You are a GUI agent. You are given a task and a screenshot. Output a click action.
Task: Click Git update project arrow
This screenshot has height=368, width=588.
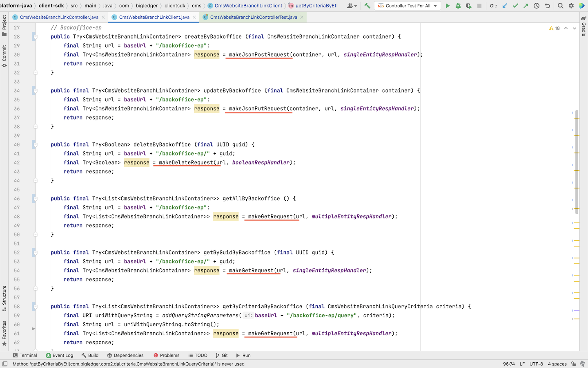click(x=505, y=6)
